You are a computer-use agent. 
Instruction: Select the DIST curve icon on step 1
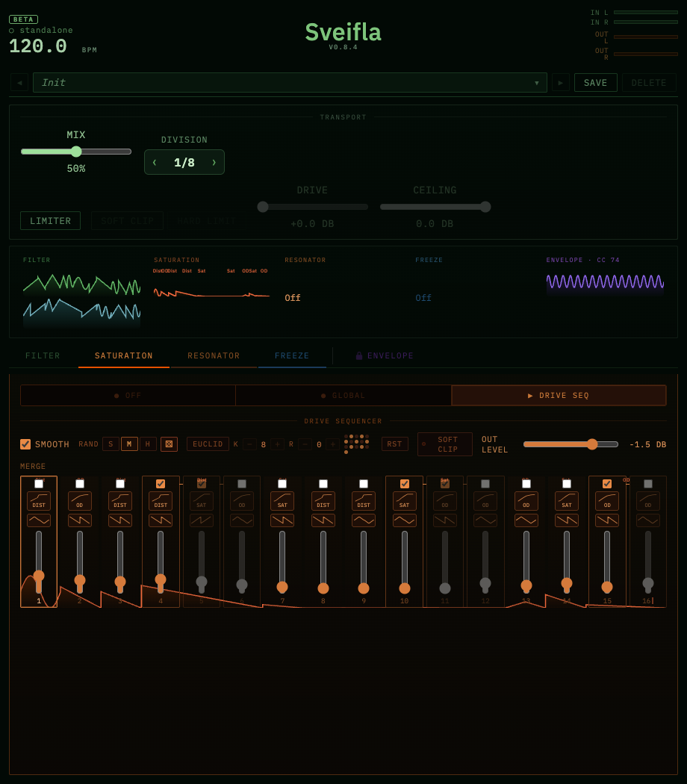point(39,500)
